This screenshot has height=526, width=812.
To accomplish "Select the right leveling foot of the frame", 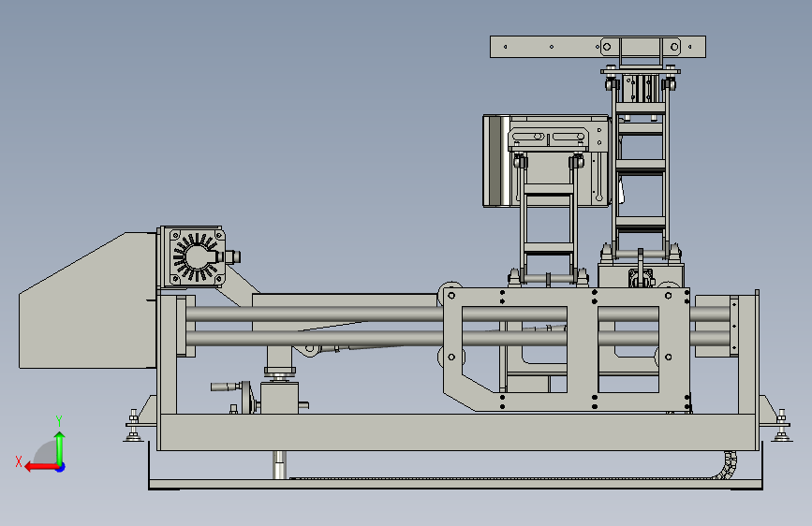I will (782, 426).
